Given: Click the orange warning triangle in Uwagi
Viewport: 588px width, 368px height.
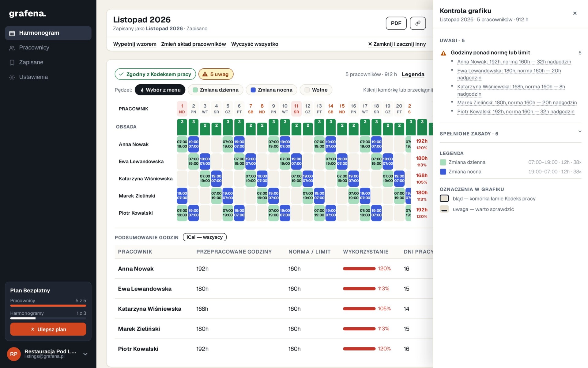Looking at the screenshot, I should [x=443, y=53].
